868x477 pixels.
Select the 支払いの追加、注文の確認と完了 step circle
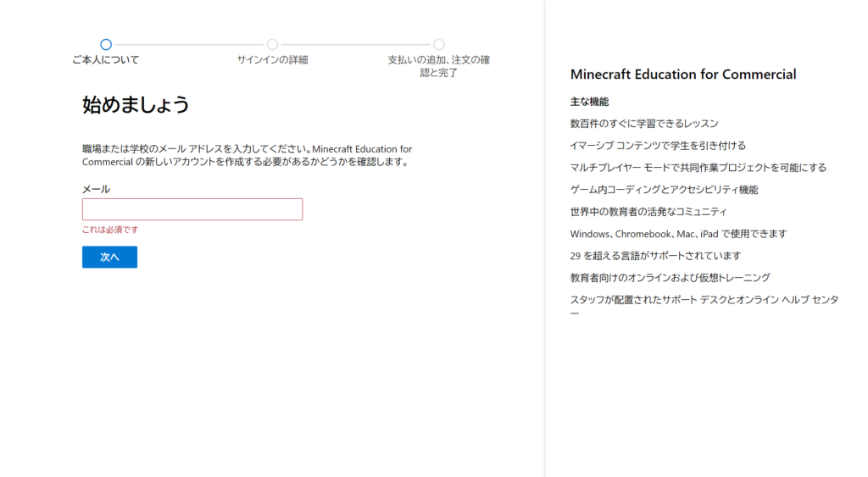tap(438, 44)
